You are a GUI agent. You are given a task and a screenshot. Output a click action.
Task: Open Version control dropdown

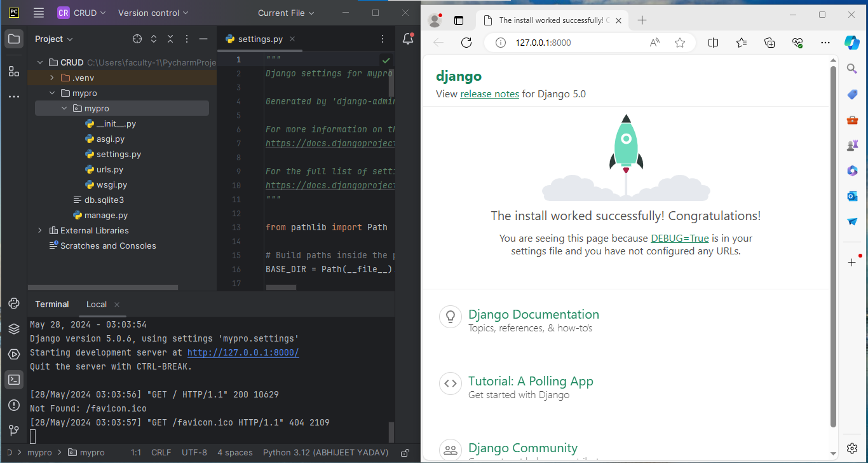[153, 13]
